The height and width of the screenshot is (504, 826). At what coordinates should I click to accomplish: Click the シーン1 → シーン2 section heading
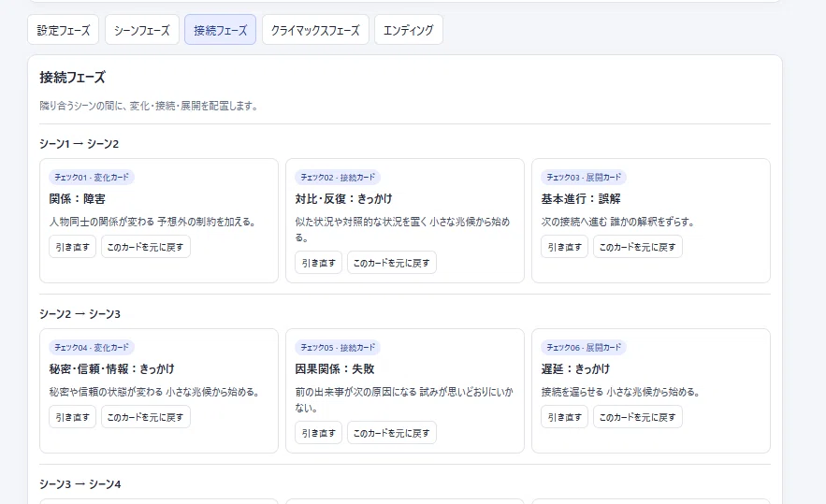tap(79, 144)
